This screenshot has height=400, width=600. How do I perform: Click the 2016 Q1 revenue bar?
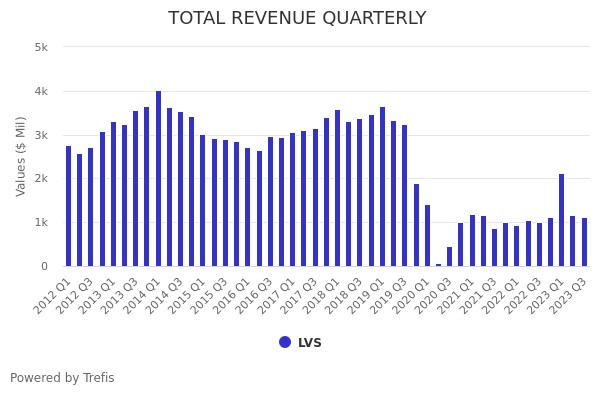[x=248, y=207]
